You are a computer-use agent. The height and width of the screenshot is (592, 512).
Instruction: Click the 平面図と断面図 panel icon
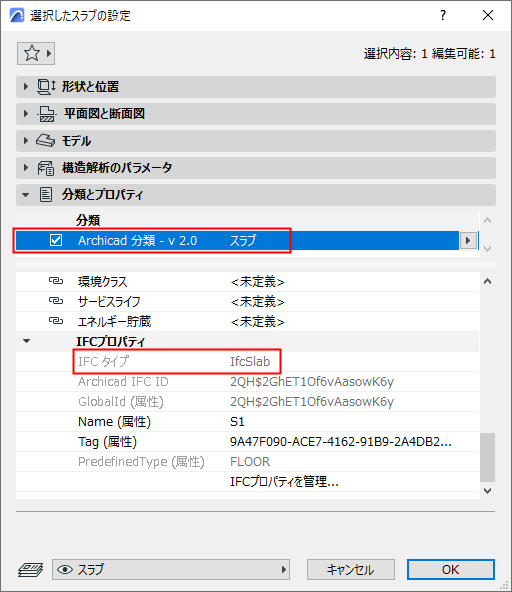47,114
